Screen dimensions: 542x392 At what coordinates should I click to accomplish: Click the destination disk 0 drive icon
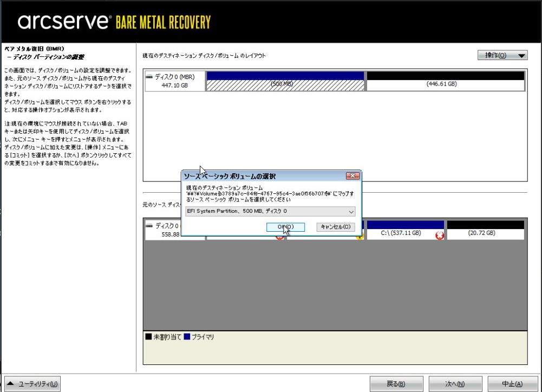149,77
